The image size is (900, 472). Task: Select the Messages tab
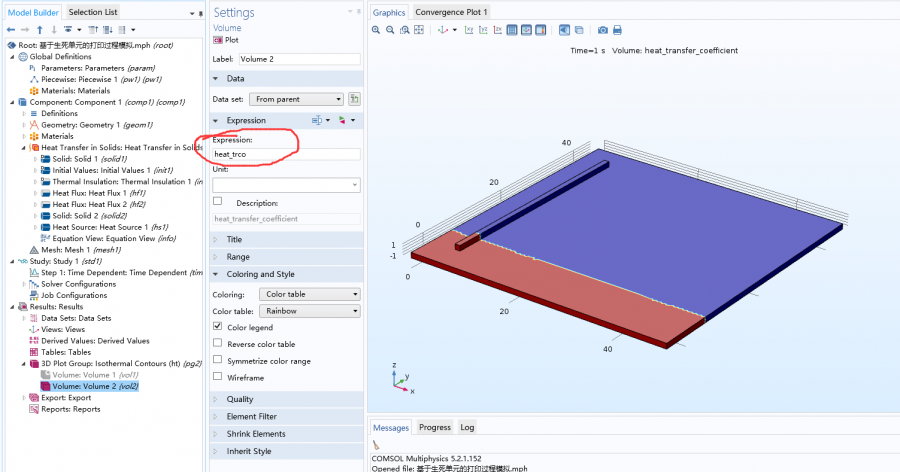click(x=391, y=428)
